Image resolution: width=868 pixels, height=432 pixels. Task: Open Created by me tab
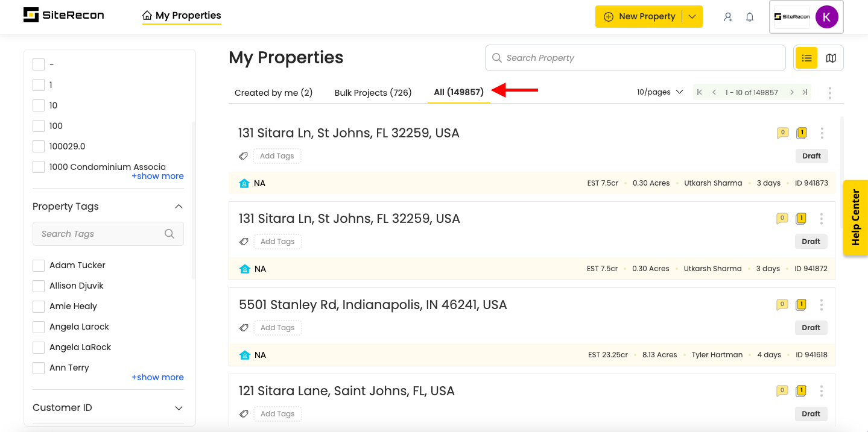click(x=273, y=93)
